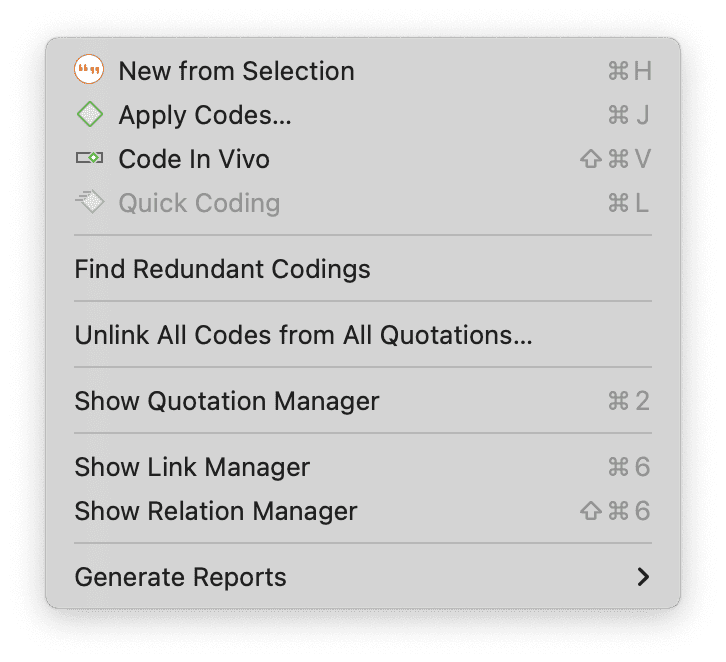Click the ⇧⌘6 shortcut beside Relation Manager

[x=615, y=511]
